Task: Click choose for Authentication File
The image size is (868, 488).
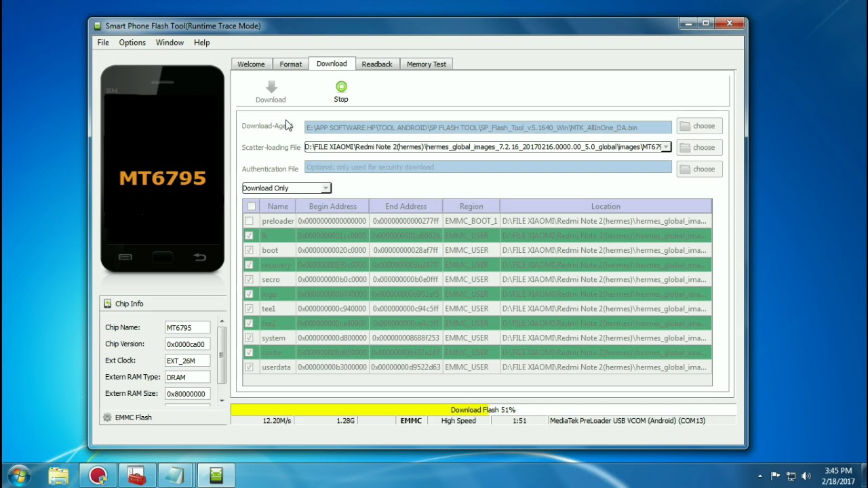Action: pos(699,169)
